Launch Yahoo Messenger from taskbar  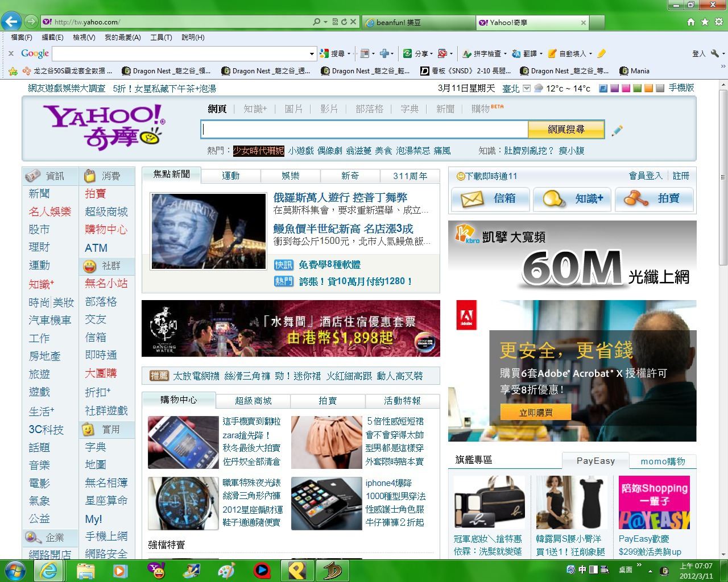156,570
